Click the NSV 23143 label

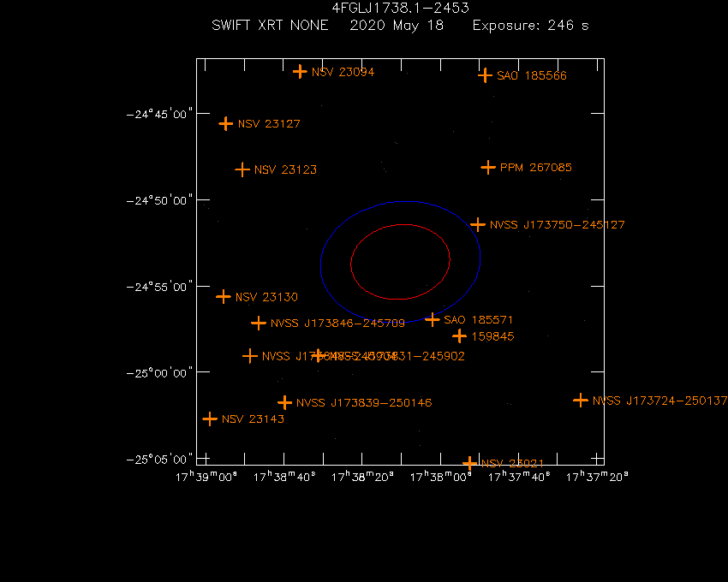pyautogui.click(x=253, y=419)
